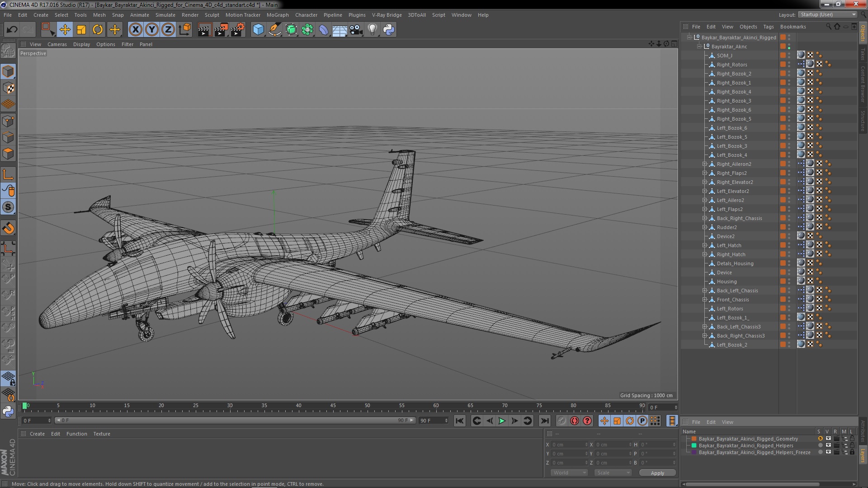The height and width of the screenshot is (488, 868).
Task: Toggle solo for Rigged_Geometry layer
Action: click(820, 438)
